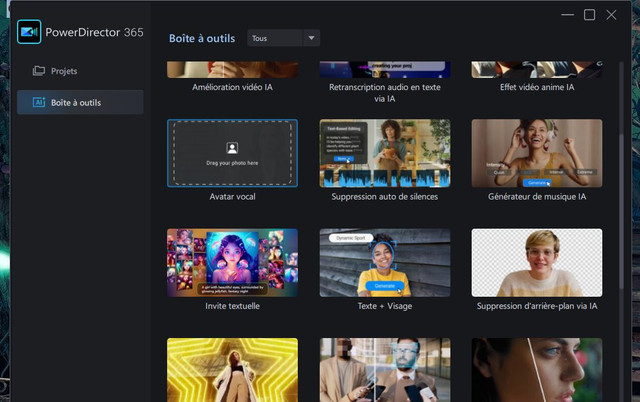Maximize the PowerDirector window

[x=589, y=15]
